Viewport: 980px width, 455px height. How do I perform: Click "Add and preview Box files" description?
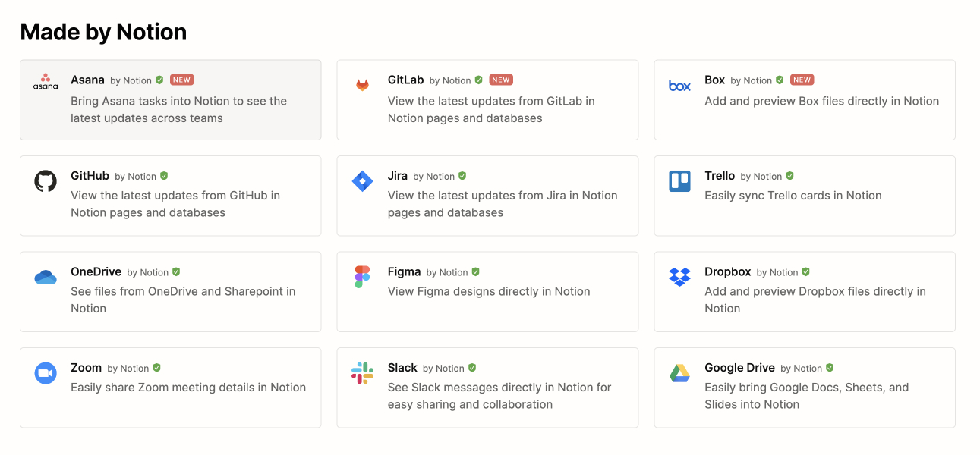[821, 101]
